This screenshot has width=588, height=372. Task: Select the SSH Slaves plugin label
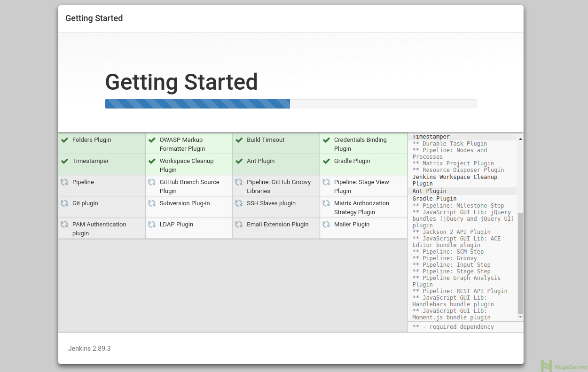tap(271, 203)
